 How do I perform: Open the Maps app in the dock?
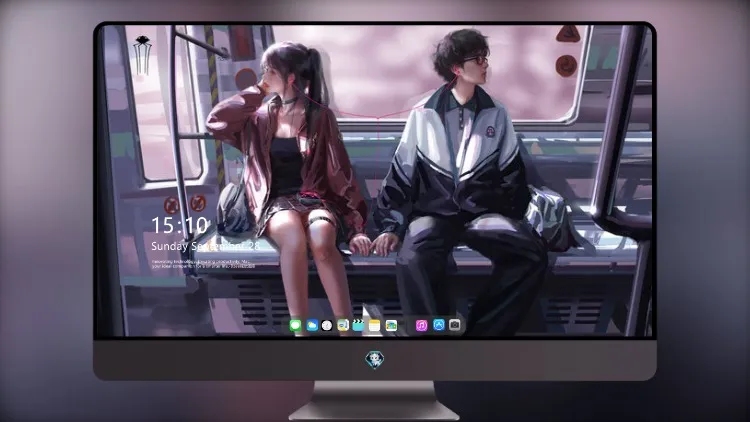pyautogui.click(x=342, y=325)
